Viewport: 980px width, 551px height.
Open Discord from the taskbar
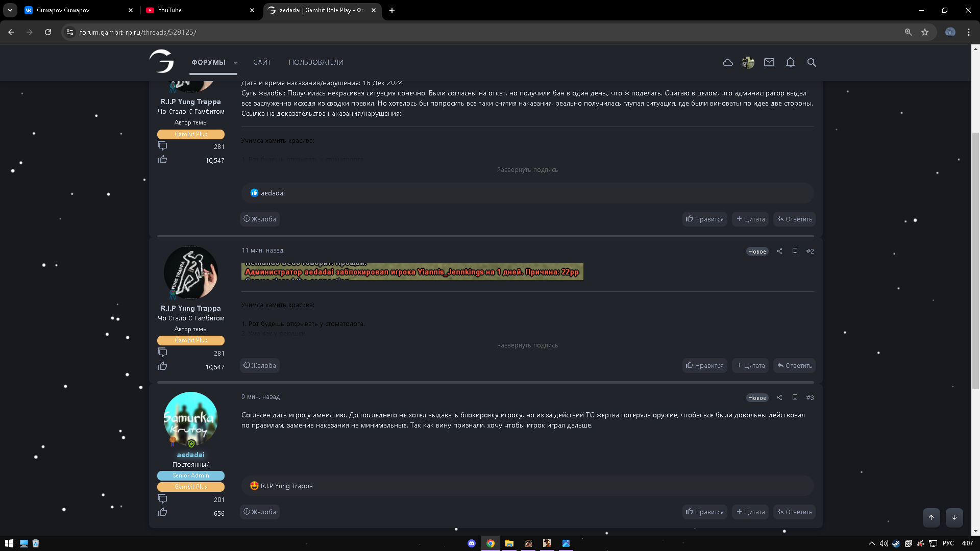point(472,543)
